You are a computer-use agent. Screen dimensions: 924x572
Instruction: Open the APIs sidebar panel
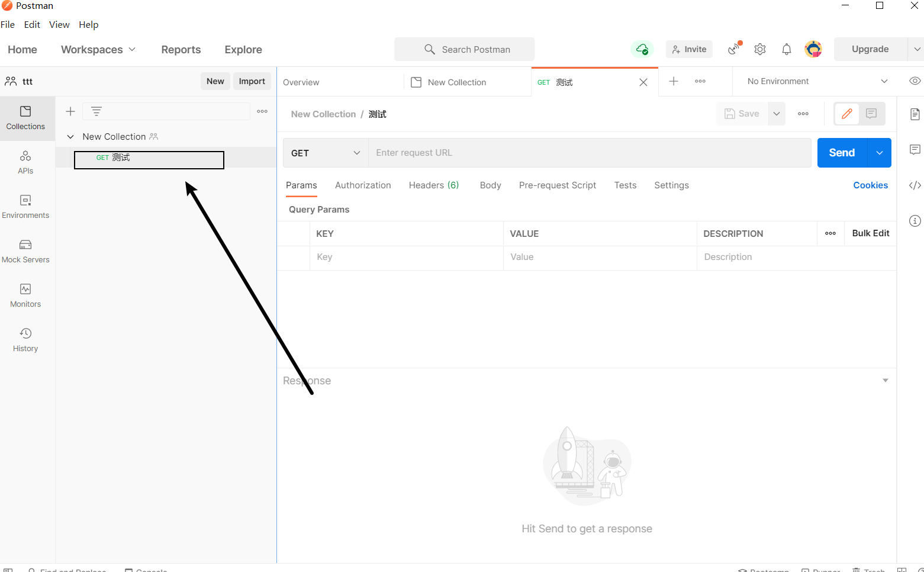25,163
